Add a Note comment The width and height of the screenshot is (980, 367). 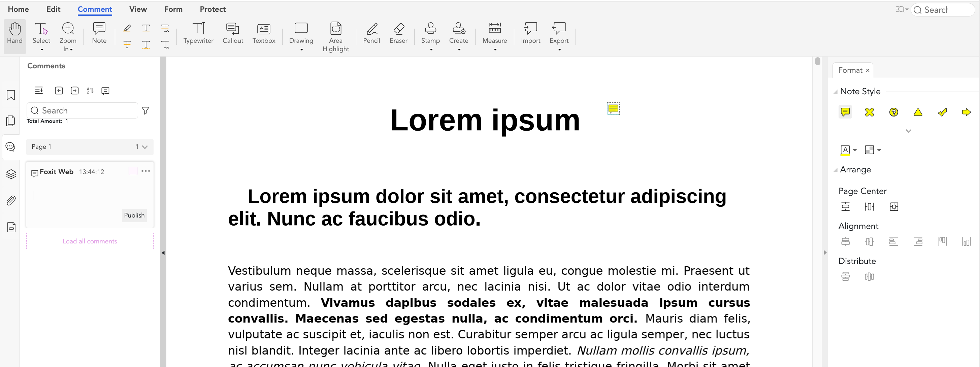[x=99, y=33]
